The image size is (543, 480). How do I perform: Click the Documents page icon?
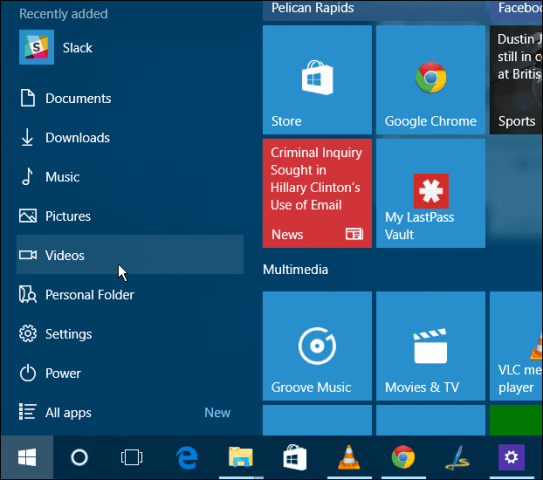(x=28, y=98)
